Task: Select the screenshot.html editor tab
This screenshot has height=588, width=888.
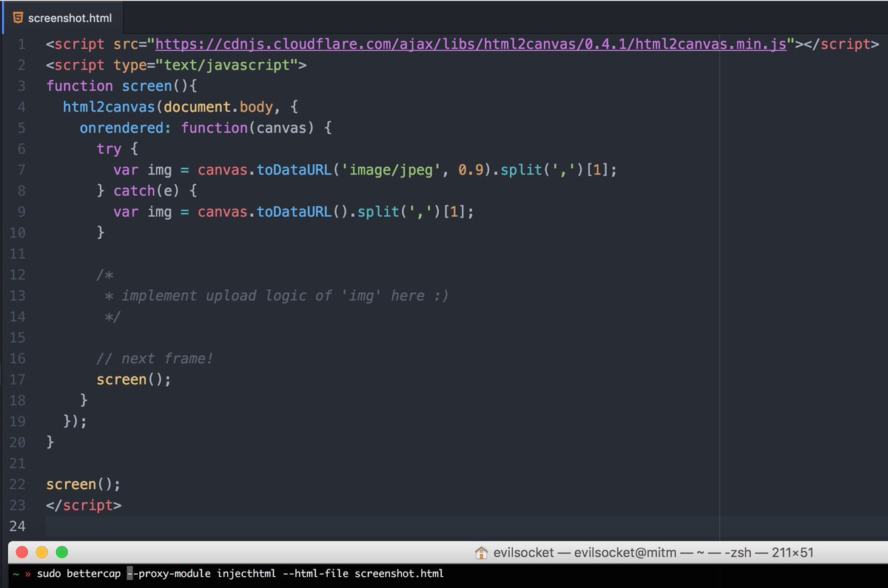Action: (x=61, y=17)
